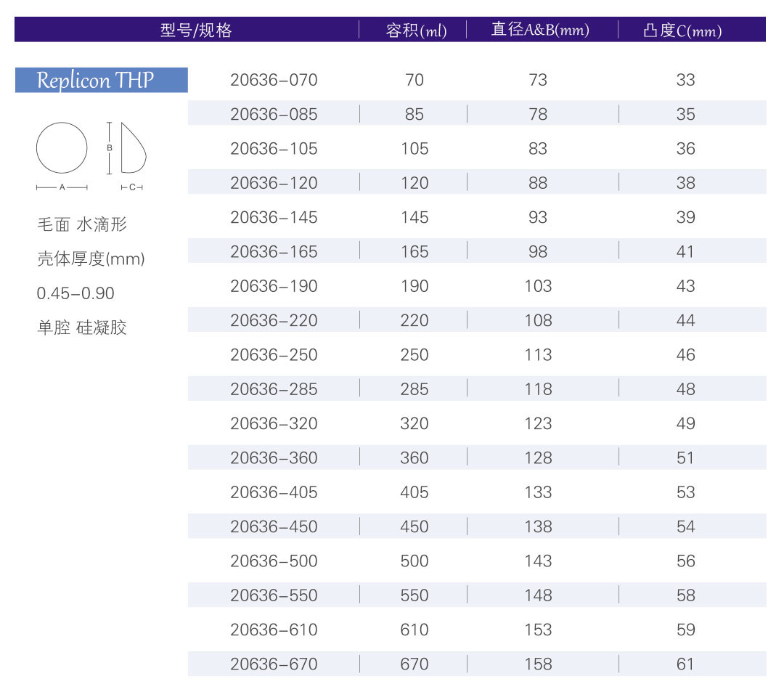The width and height of the screenshot is (784, 684).
Task: Select model number 20636-360
Action: coord(274,458)
